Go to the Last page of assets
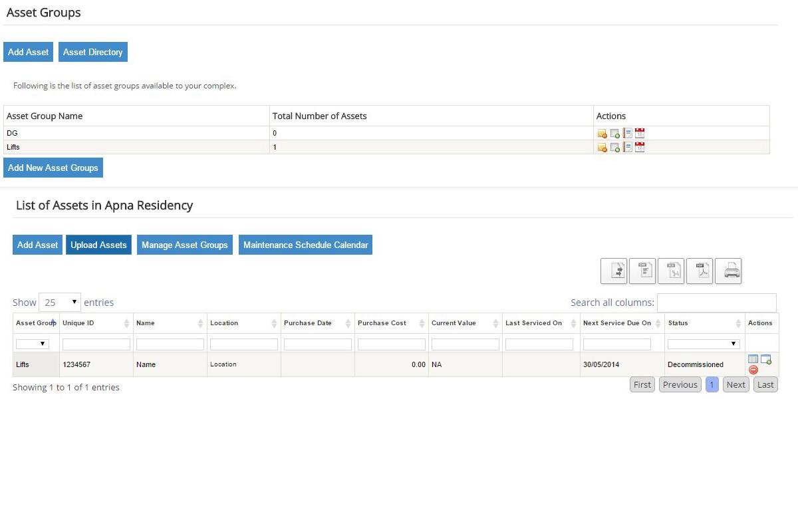This screenshot has height=532, width=798. tap(765, 384)
